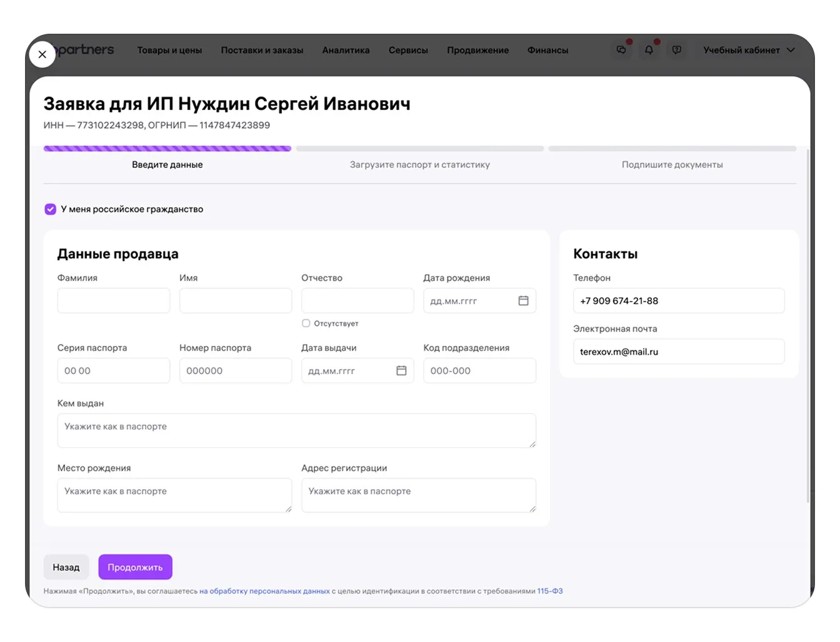
Task: Check the Отсутствует box under Отчество
Action: pyautogui.click(x=306, y=323)
